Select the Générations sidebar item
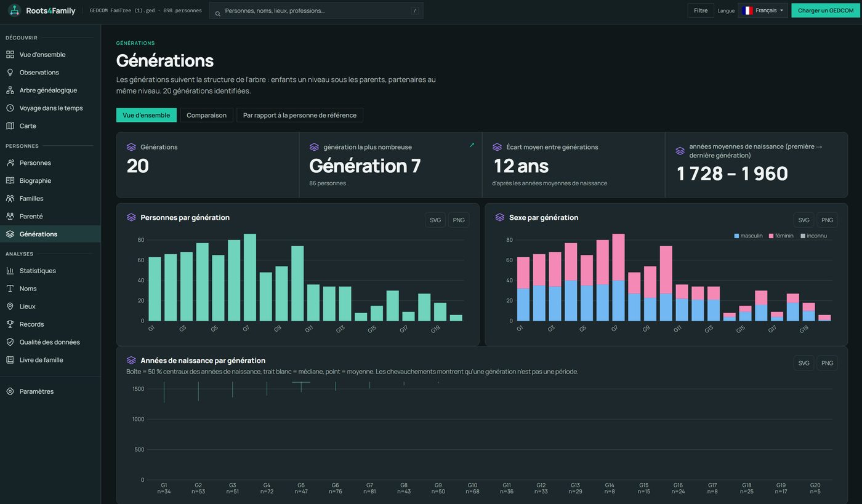This screenshot has width=862, height=504. (x=50, y=234)
